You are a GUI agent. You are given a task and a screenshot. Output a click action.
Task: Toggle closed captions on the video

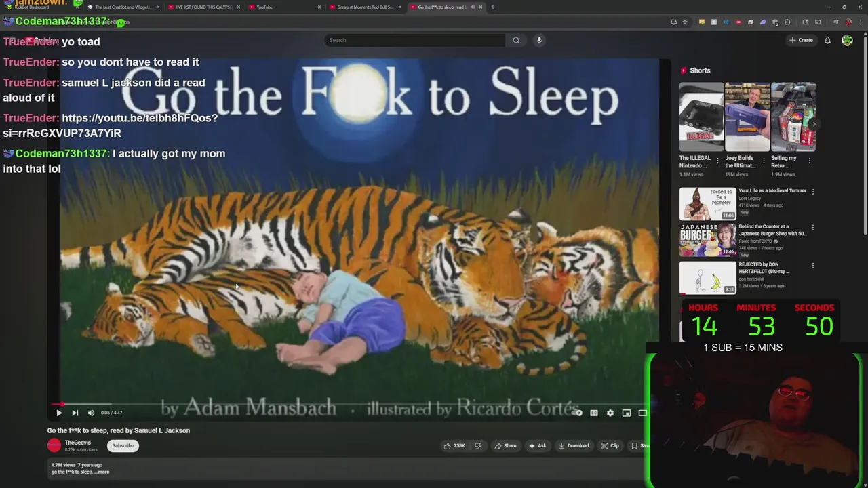coord(594,413)
